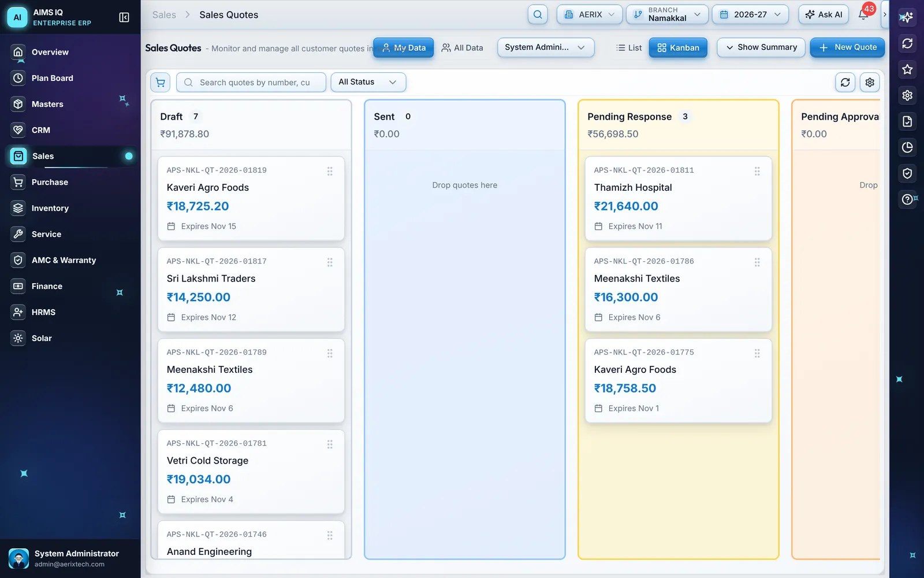924x578 pixels.
Task: Select Kanban view
Action: (679, 47)
